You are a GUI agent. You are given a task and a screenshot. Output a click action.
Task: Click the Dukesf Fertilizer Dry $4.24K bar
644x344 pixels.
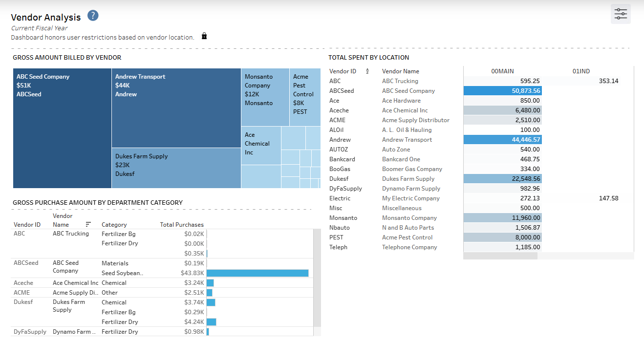click(212, 322)
